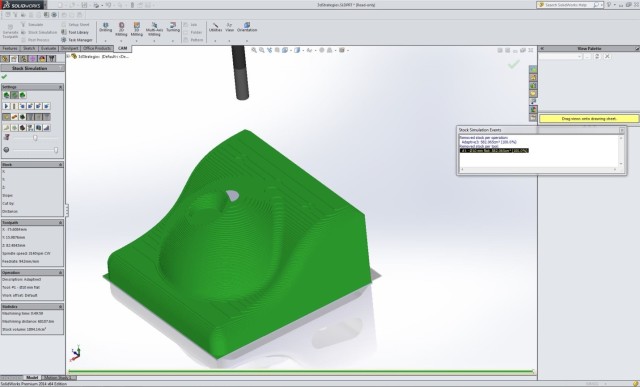Open the 3D Milling tool

(x=137, y=29)
